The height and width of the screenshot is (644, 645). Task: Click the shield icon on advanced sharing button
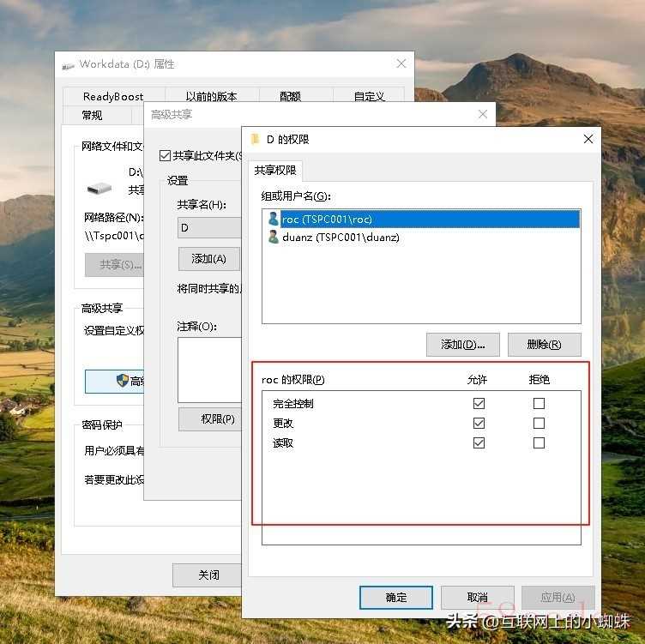point(123,381)
